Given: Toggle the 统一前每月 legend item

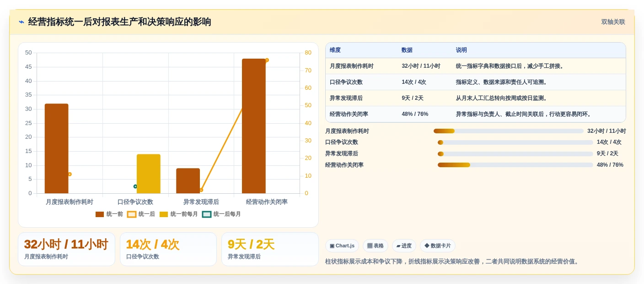Looking at the screenshot, I should point(178,214).
